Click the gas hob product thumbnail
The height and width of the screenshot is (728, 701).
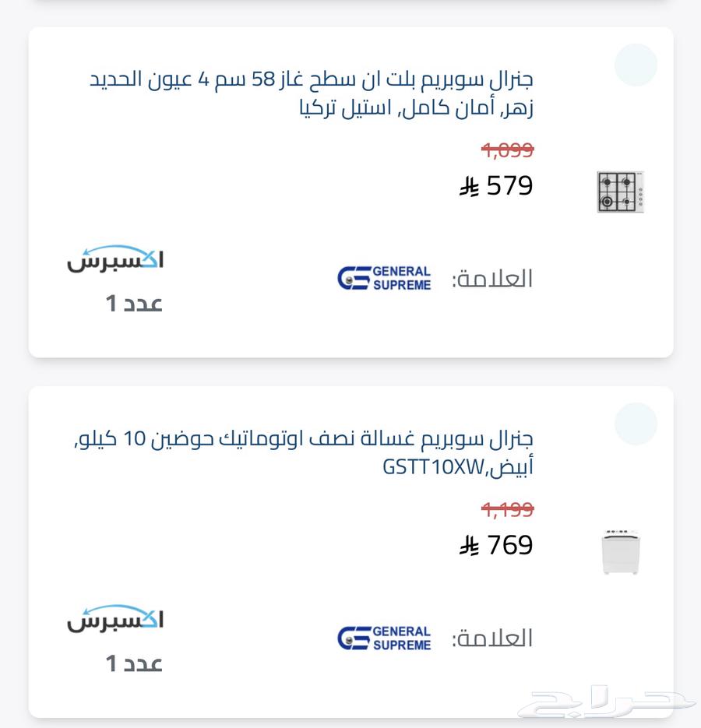pyautogui.click(x=621, y=192)
